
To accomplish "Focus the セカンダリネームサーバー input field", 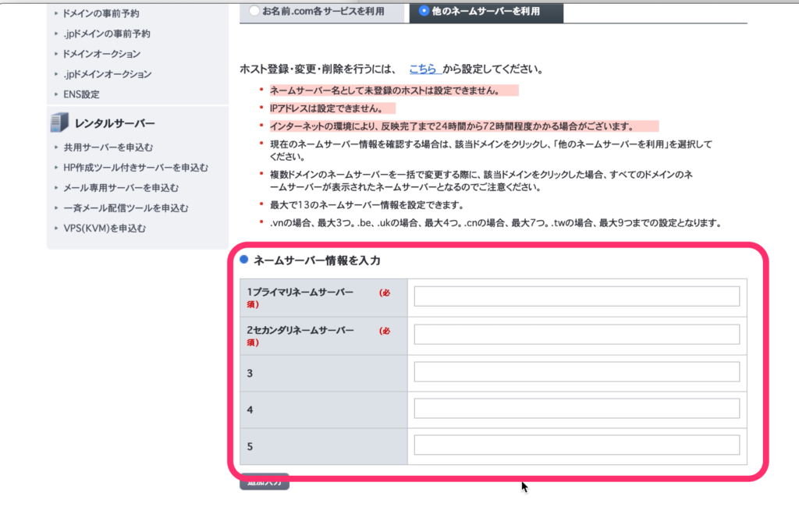I will coord(576,335).
